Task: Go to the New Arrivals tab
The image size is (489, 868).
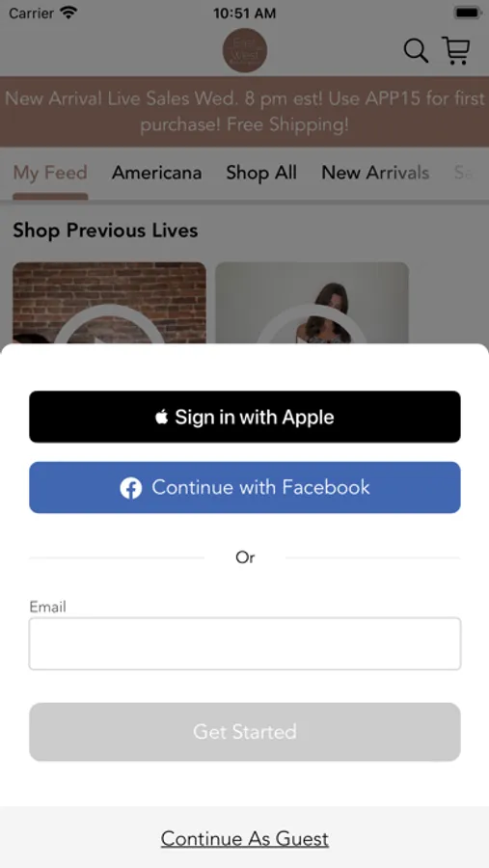Action: (x=375, y=173)
